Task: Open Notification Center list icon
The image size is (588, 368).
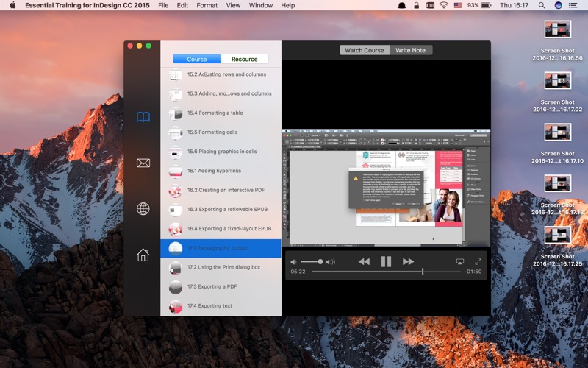Action: [x=573, y=5]
